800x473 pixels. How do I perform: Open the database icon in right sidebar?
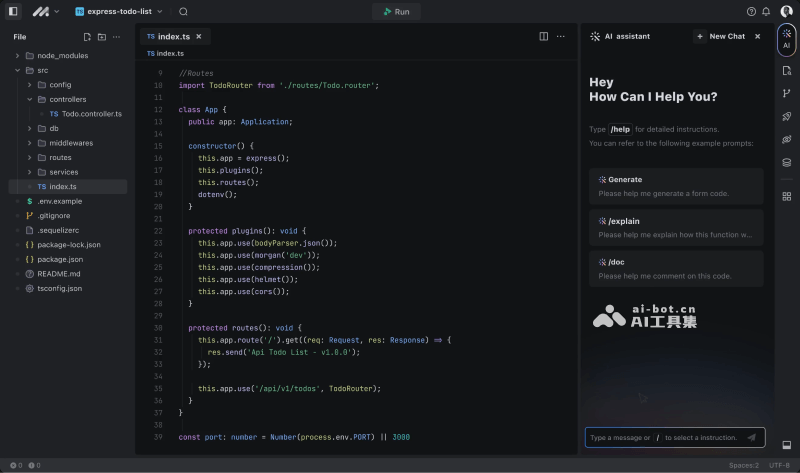(787, 162)
